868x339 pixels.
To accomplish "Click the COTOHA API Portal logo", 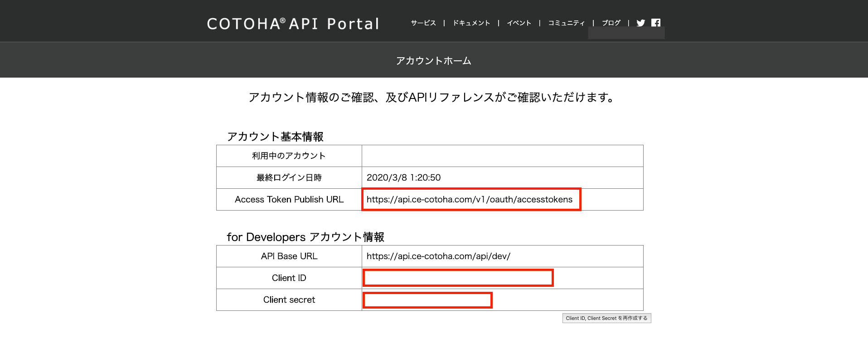I will (x=293, y=24).
